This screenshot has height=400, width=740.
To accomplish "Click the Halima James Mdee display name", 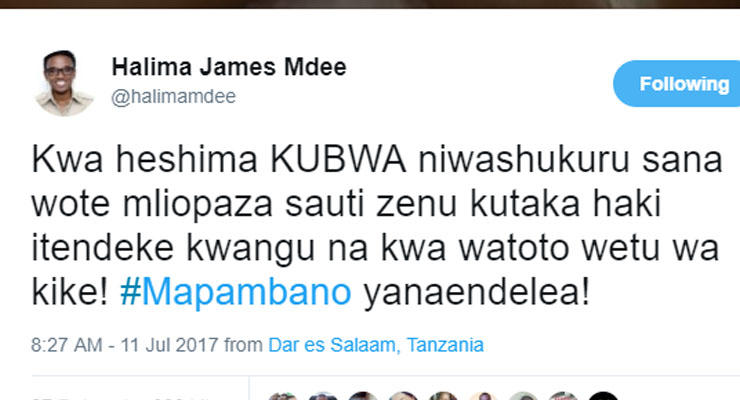I will 229,67.
